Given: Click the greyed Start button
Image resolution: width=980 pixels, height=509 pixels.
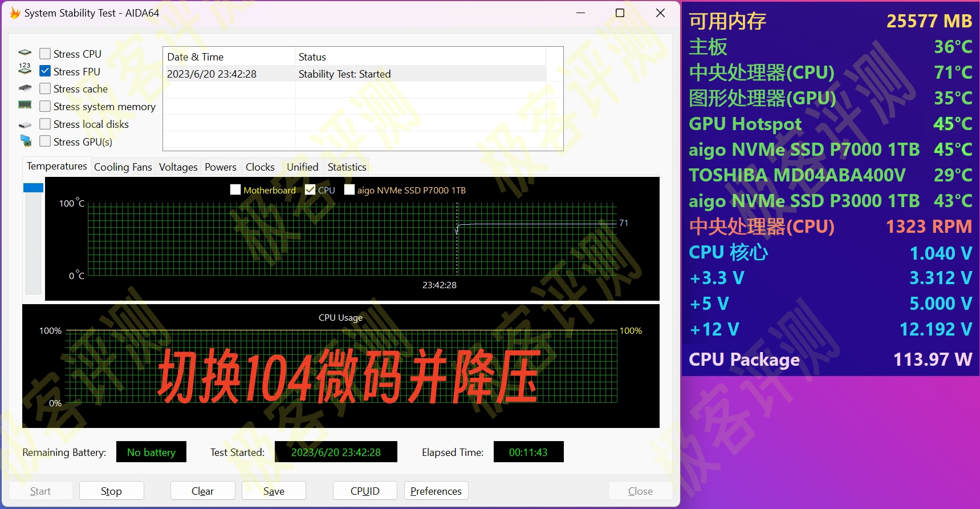Looking at the screenshot, I should click(x=40, y=491).
